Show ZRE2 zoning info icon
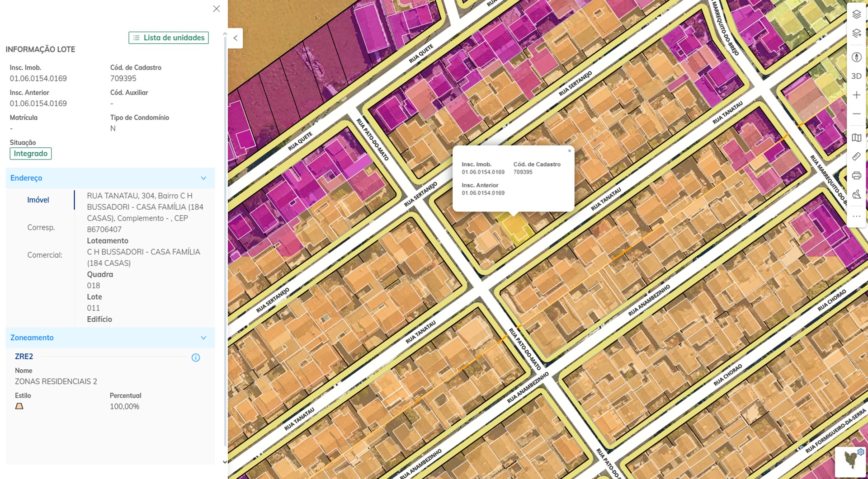Image resolution: width=868 pixels, height=479 pixels. coord(196,358)
